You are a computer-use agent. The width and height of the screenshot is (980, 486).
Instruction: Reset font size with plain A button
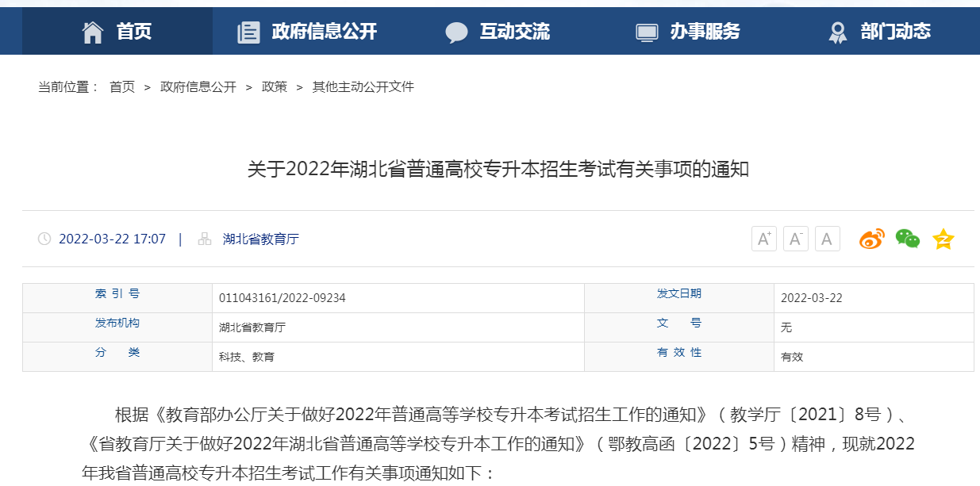tap(828, 239)
